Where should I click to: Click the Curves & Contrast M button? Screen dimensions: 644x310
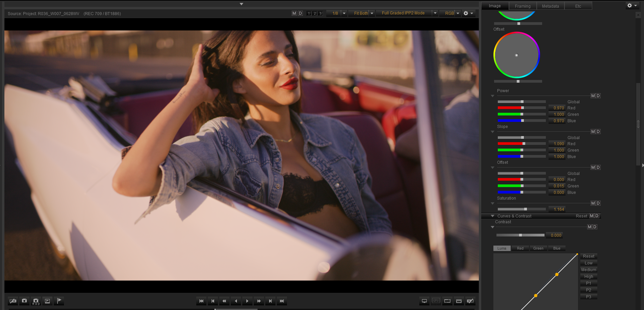[592, 216]
